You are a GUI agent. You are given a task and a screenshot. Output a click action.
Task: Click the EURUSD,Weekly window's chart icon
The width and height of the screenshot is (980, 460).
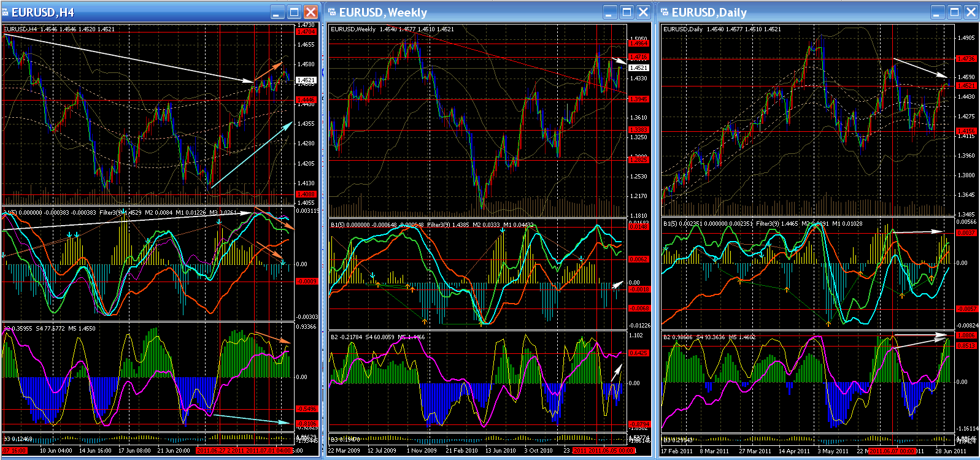(x=333, y=12)
